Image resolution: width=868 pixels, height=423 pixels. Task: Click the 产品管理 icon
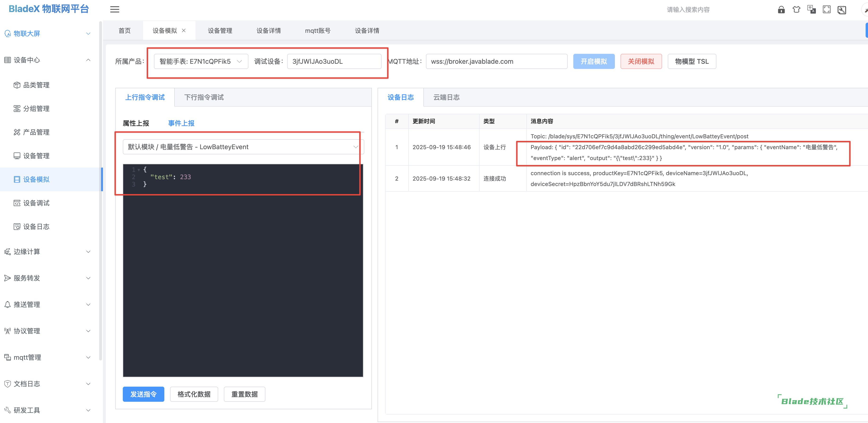click(x=17, y=132)
